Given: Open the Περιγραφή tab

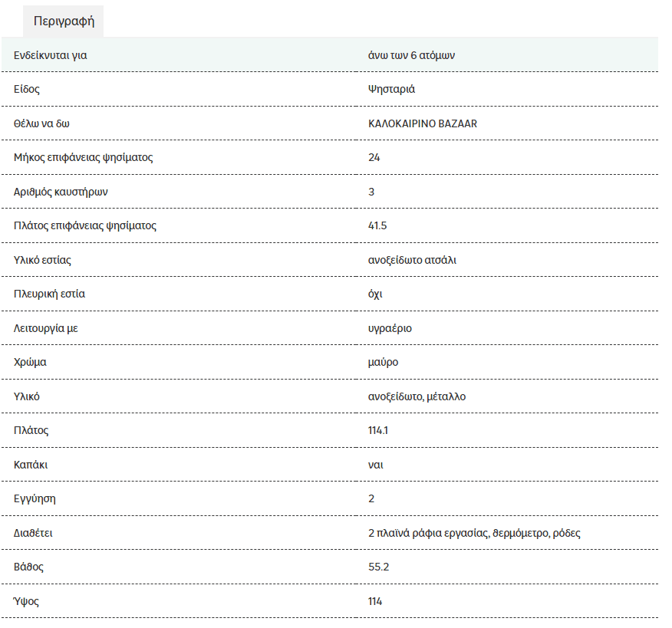Looking at the screenshot, I should [64, 21].
